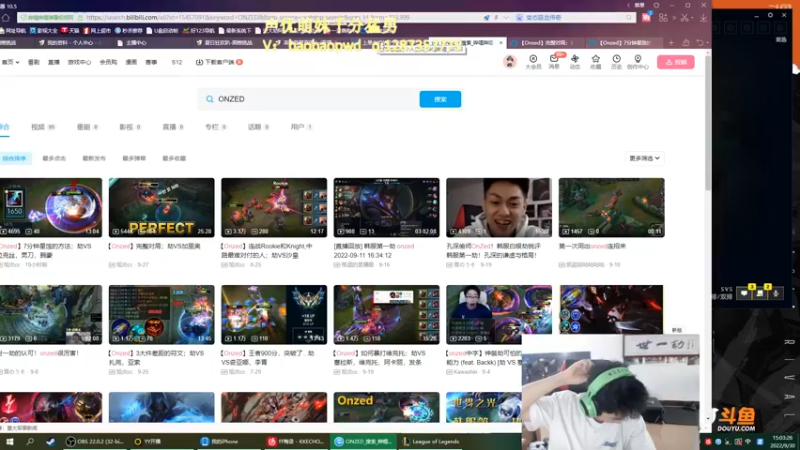
Task: Select the 最多弹幕 sort option
Action: point(134,159)
